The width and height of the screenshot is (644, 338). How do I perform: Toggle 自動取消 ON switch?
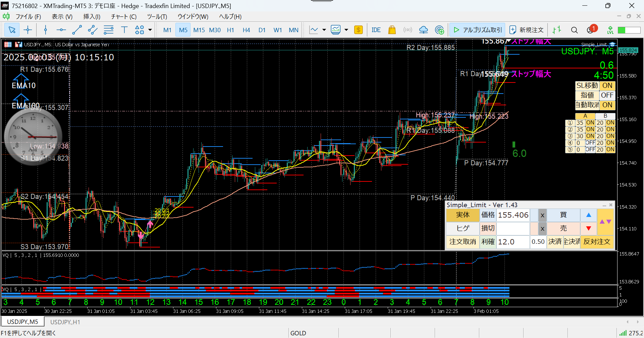coord(607,105)
